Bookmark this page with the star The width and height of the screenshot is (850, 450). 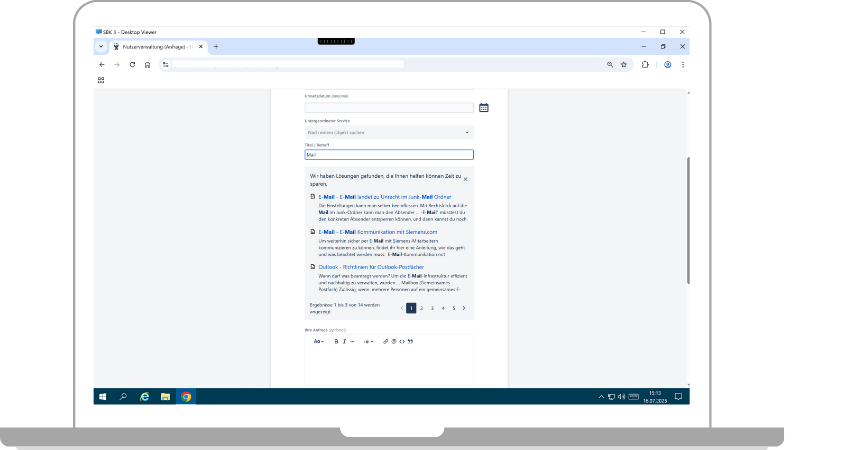tap(624, 65)
